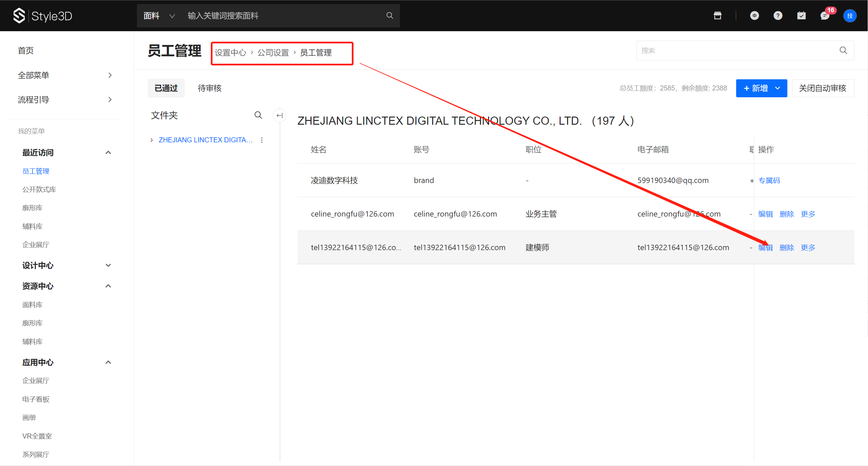Collapse 应用中心 section
Image resolution: width=868 pixels, height=466 pixels.
(x=108, y=362)
